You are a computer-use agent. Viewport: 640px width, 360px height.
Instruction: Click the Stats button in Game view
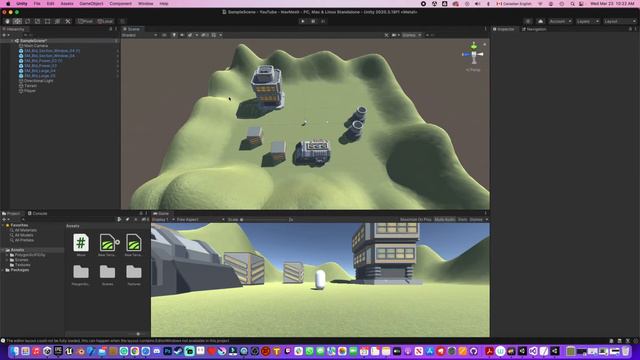click(x=462, y=220)
